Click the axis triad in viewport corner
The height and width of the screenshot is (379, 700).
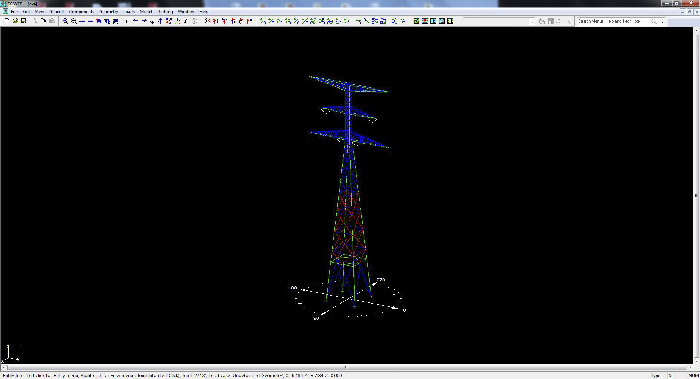pos(11,353)
